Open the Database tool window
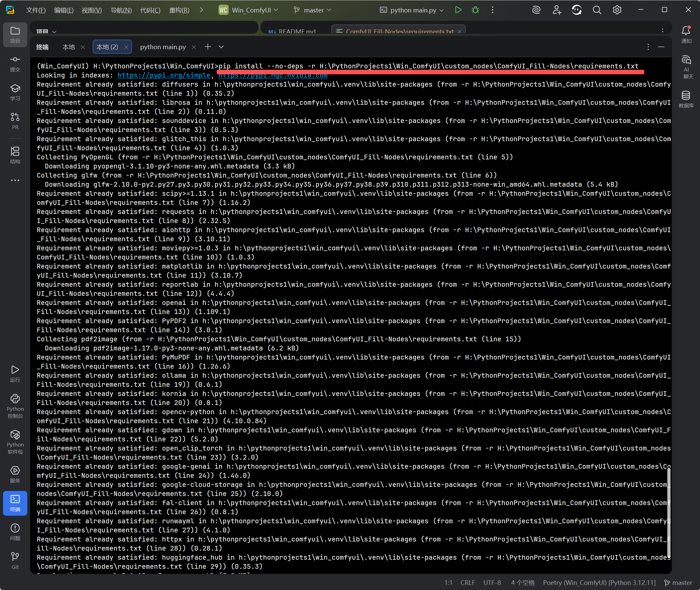Viewport: 700px width, 590px height. (x=686, y=99)
